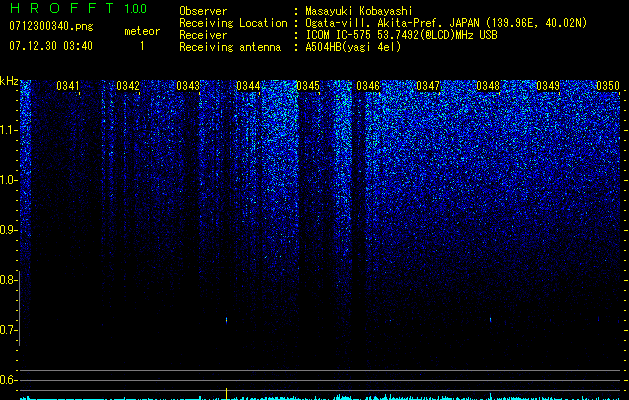Image resolution: width=629 pixels, height=400 pixels.
Task: Click the 0.9 kHz axis label
Action: 9,230
